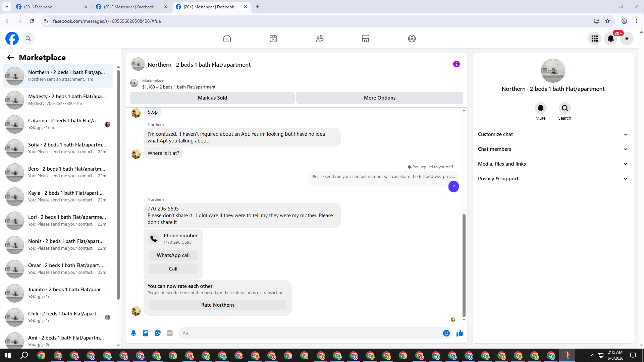Open the $1,100 Marketplace listing link
The width and height of the screenshot is (644, 362).
pyautogui.click(x=179, y=87)
